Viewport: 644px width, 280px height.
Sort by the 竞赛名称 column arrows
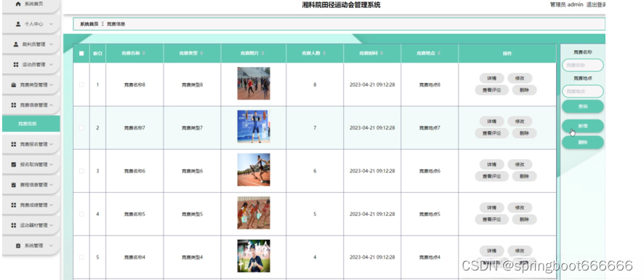pyautogui.click(x=144, y=53)
